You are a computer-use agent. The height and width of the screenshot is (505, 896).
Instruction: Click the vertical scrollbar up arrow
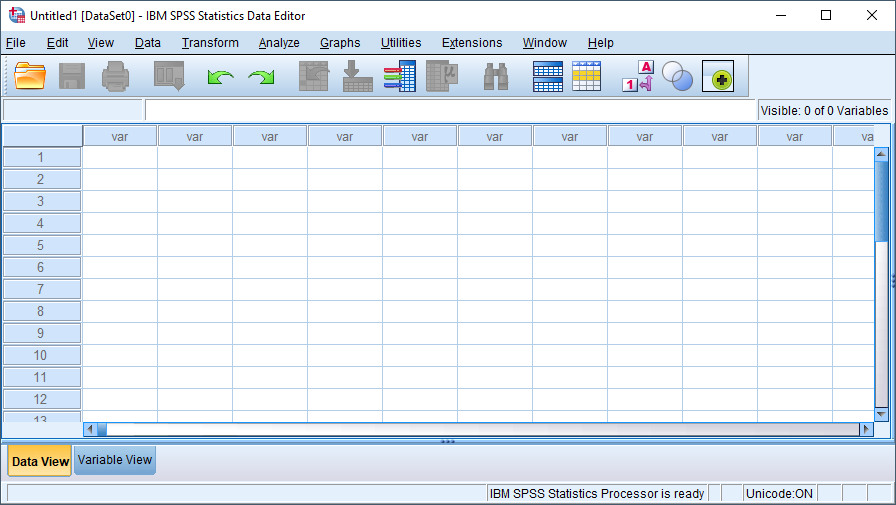coord(881,154)
